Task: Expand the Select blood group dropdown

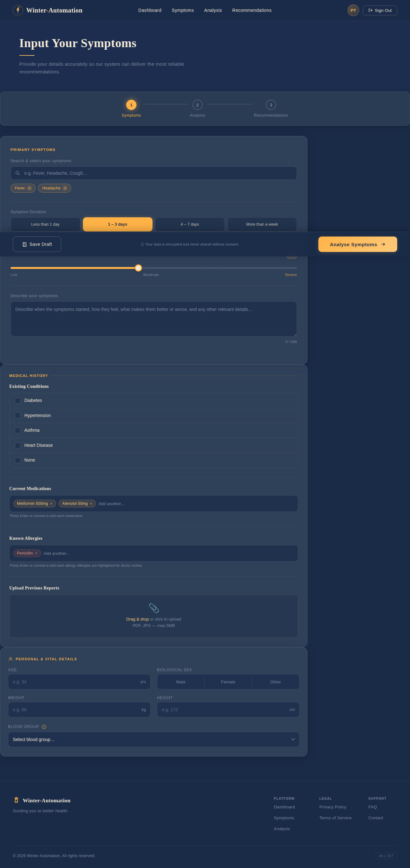Action: tap(153, 739)
